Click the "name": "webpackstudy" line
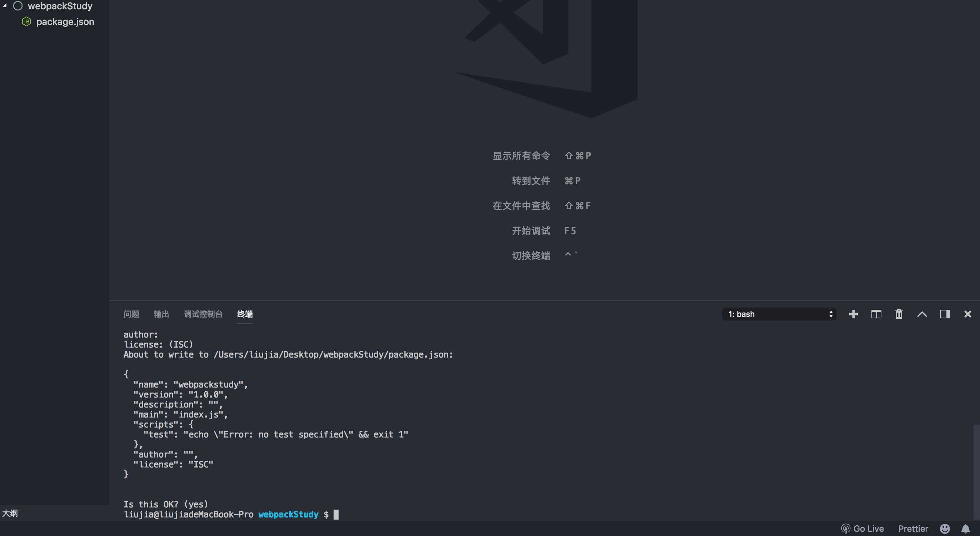Screen dimensions: 980x536 click(191, 384)
